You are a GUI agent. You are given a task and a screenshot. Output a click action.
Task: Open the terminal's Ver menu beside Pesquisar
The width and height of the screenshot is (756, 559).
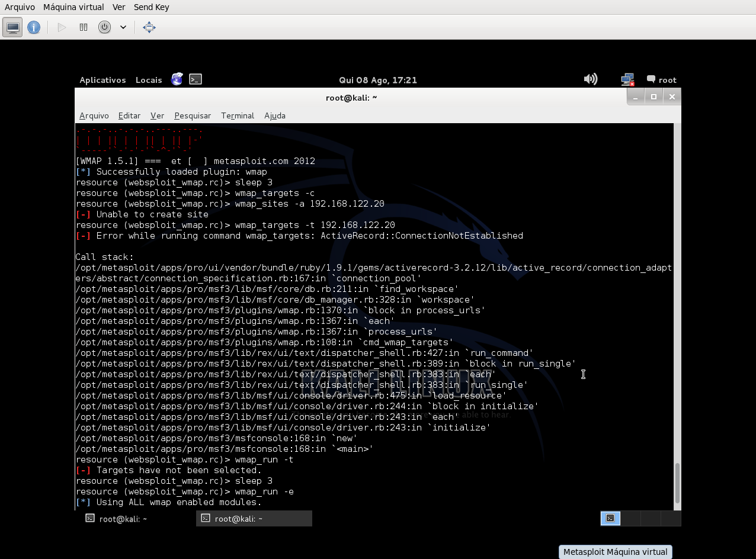pos(157,115)
